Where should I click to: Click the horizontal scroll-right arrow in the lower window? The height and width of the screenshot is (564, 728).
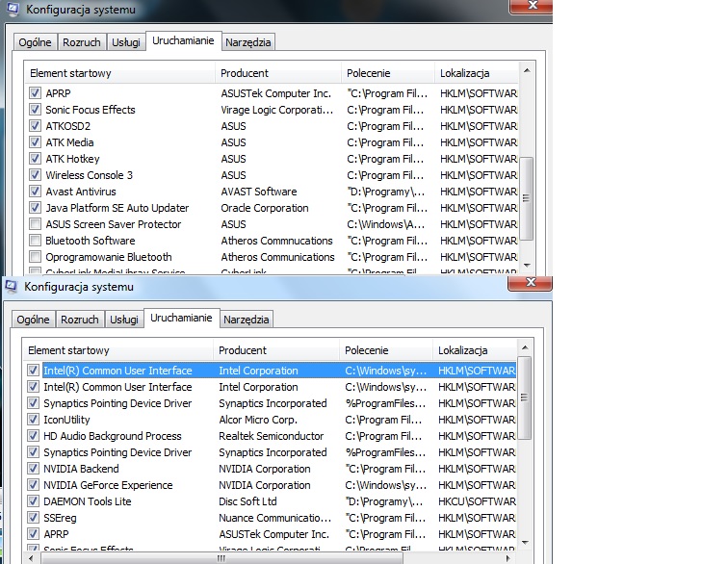click(x=507, y=558)
